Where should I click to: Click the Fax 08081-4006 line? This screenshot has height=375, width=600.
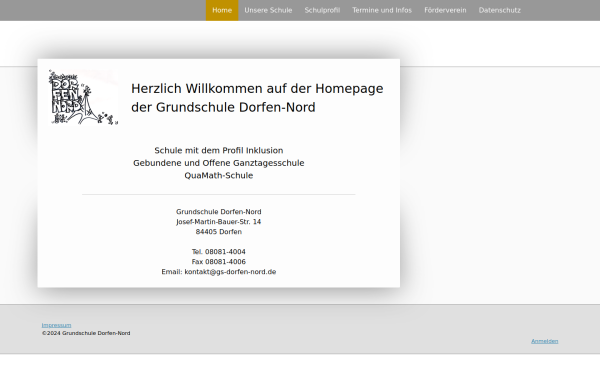(x=218, y=262)
